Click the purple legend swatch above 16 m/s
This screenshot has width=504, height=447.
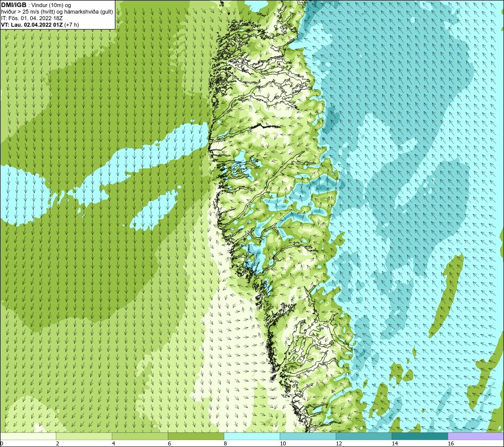pos(476,436)
